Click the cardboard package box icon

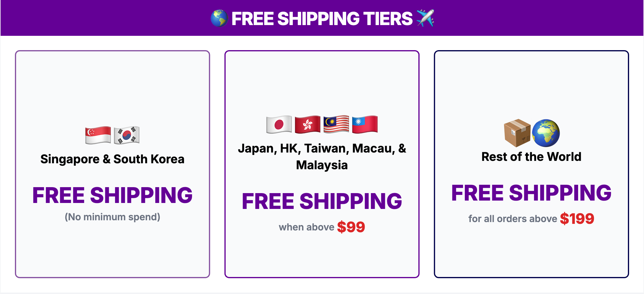pos(517,133)
